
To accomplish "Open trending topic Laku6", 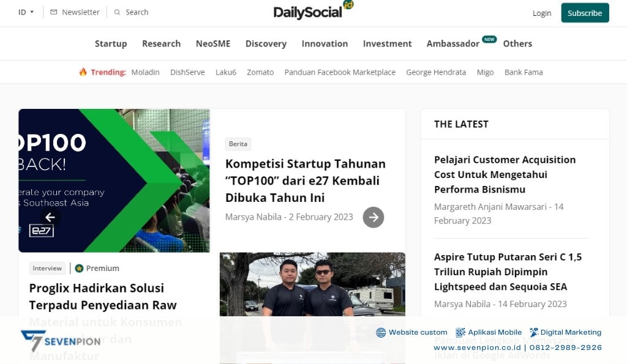I will point(225,72).
